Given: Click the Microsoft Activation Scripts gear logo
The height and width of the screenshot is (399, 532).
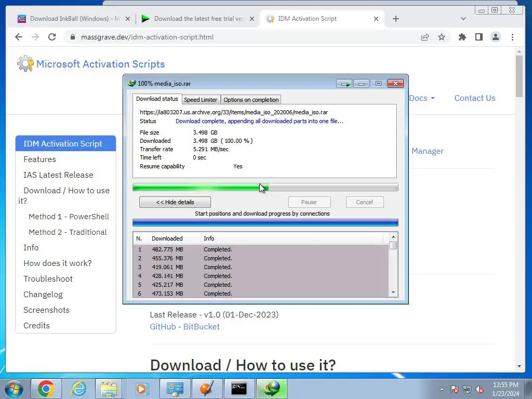Looking at the screenshot, I should pyautogui.click(x=25, y=63).
